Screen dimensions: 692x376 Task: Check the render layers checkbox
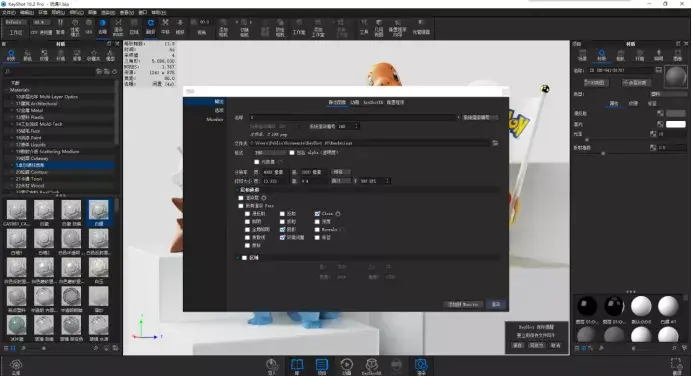(241, 198)
